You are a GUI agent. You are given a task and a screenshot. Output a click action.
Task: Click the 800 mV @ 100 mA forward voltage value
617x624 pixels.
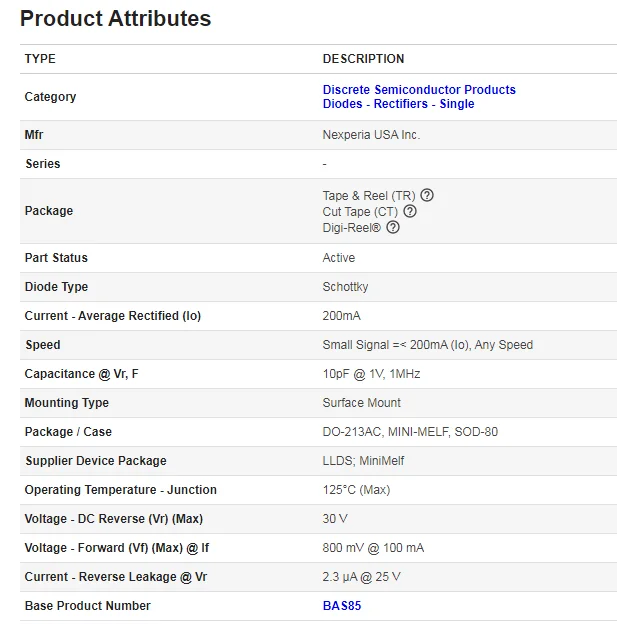point(373,548)
